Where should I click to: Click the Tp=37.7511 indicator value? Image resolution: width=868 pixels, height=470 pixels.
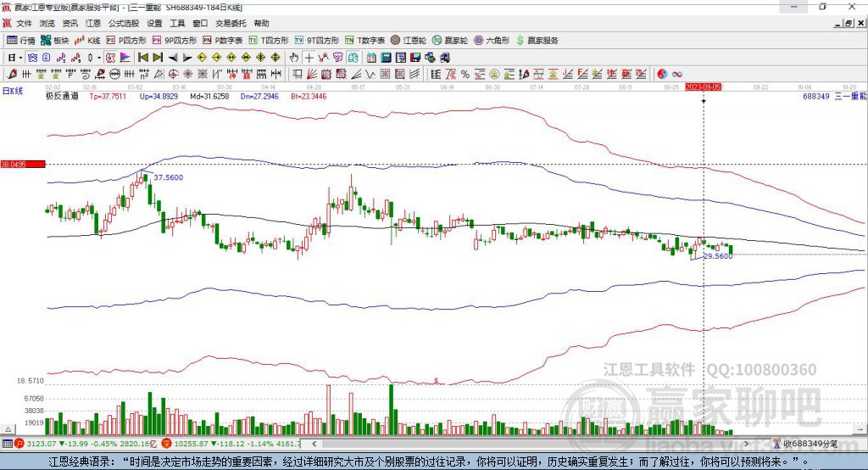click(108, 97)
